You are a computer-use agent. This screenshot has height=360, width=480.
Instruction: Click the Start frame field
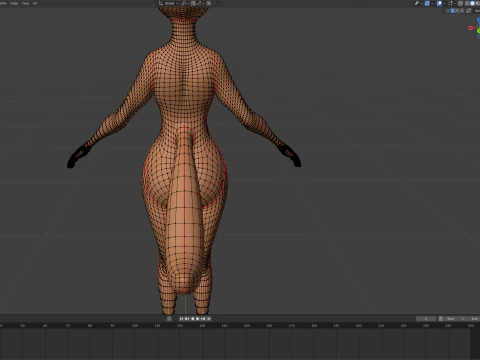[455, 319]
